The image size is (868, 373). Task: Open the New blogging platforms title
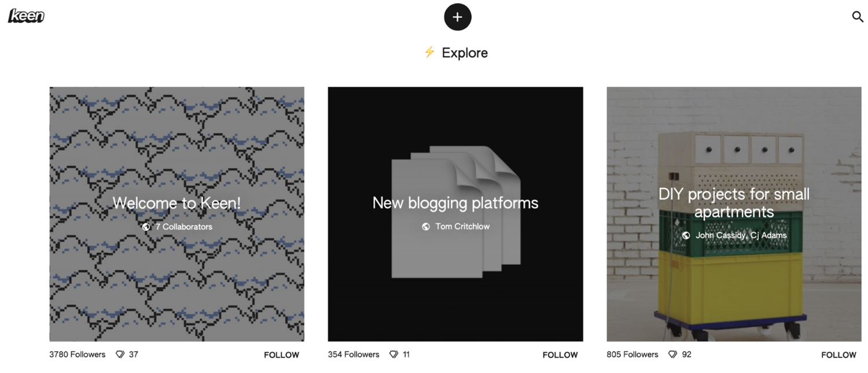click(455, 203)
